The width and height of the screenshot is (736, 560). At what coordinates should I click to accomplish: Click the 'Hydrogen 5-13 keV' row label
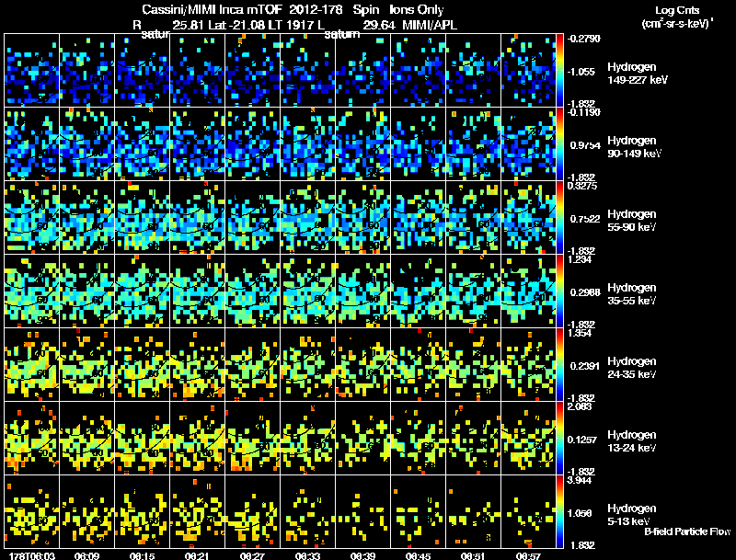[x=632, y=515]
